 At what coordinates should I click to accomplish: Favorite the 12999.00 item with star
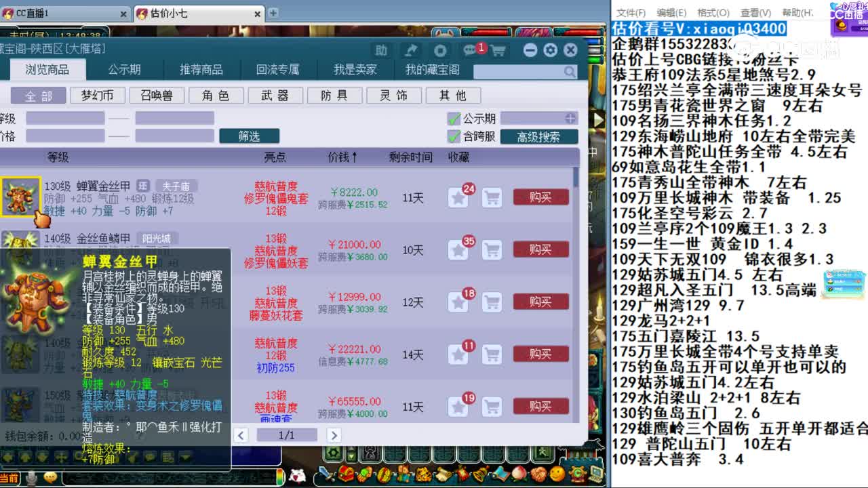click(x=458, y=302)
